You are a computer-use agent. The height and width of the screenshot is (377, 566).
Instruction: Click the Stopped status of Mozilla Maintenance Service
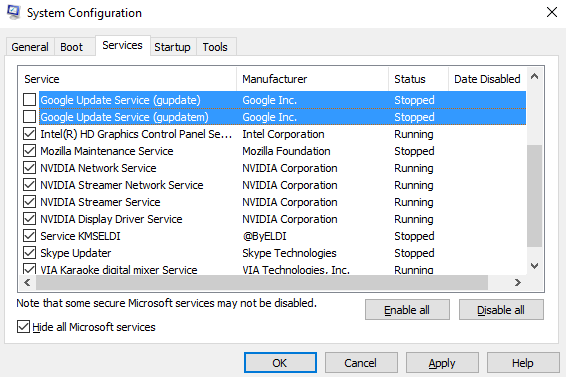(414, 151)
